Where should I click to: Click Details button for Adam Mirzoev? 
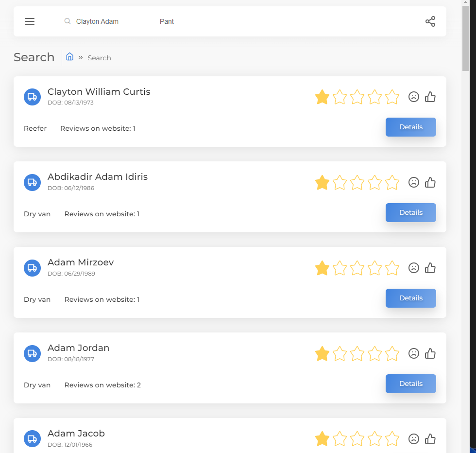(x=411, y=298)
